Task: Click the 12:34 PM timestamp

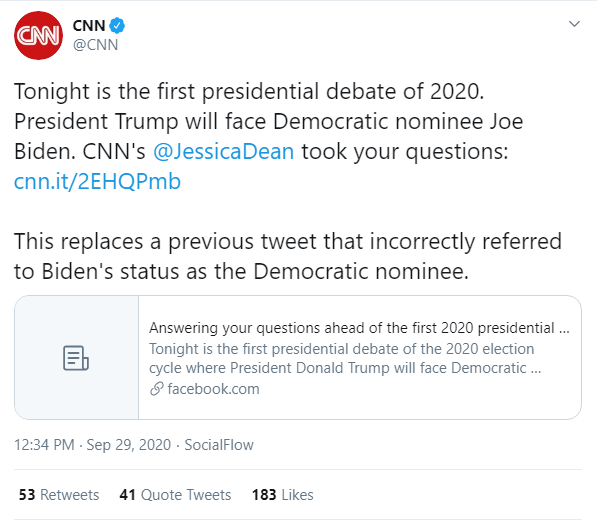Action: [44, 445]
